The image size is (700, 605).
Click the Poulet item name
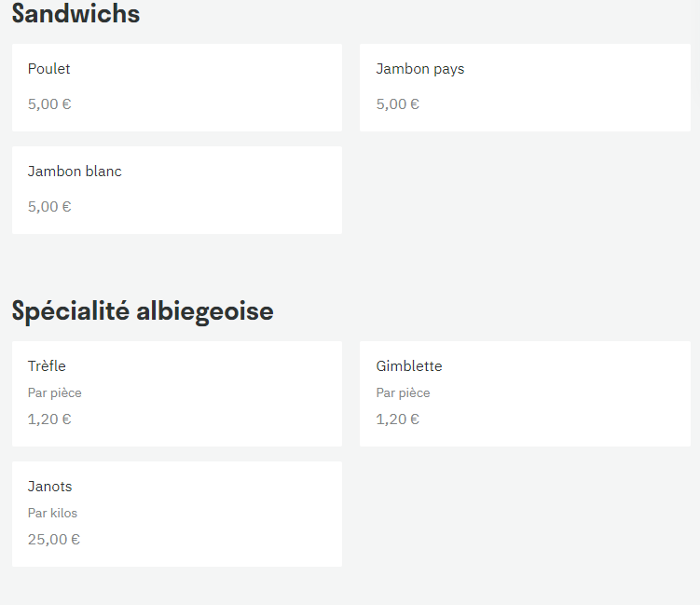pos(49,69)
